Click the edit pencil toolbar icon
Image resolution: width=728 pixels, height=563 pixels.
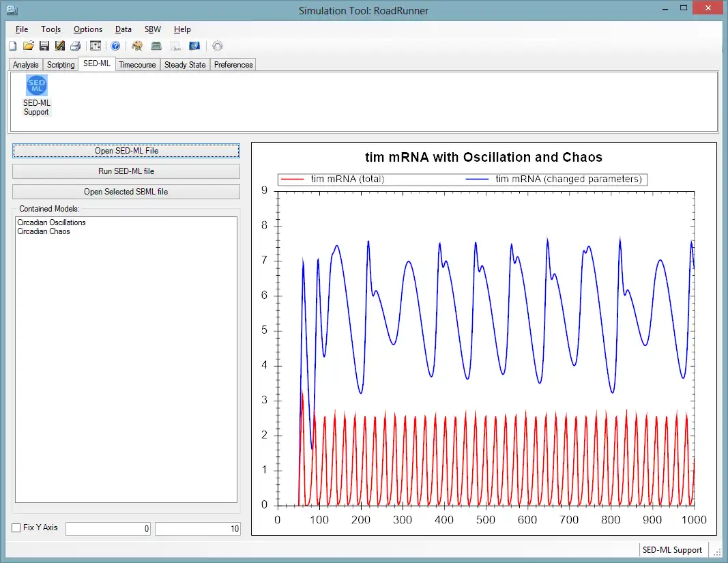click(x=60, y=46)
